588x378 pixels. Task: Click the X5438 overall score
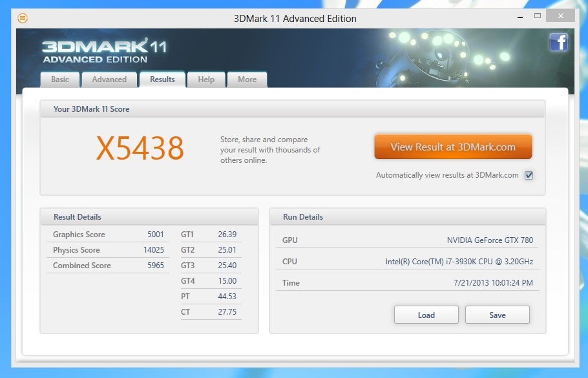(x=140, y=148)
